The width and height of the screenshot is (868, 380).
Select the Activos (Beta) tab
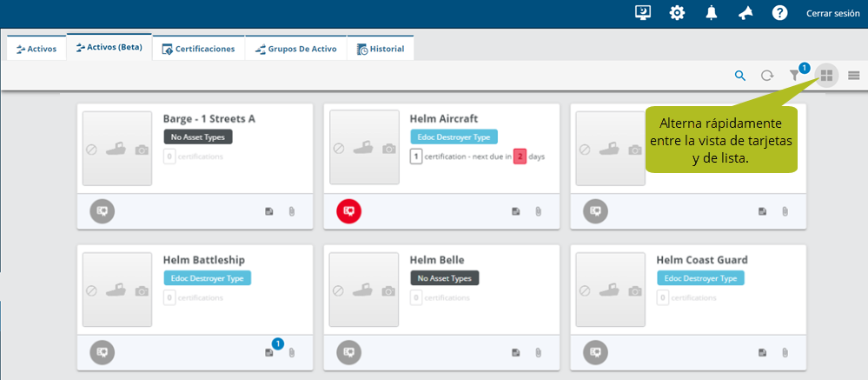click(109, 48)
